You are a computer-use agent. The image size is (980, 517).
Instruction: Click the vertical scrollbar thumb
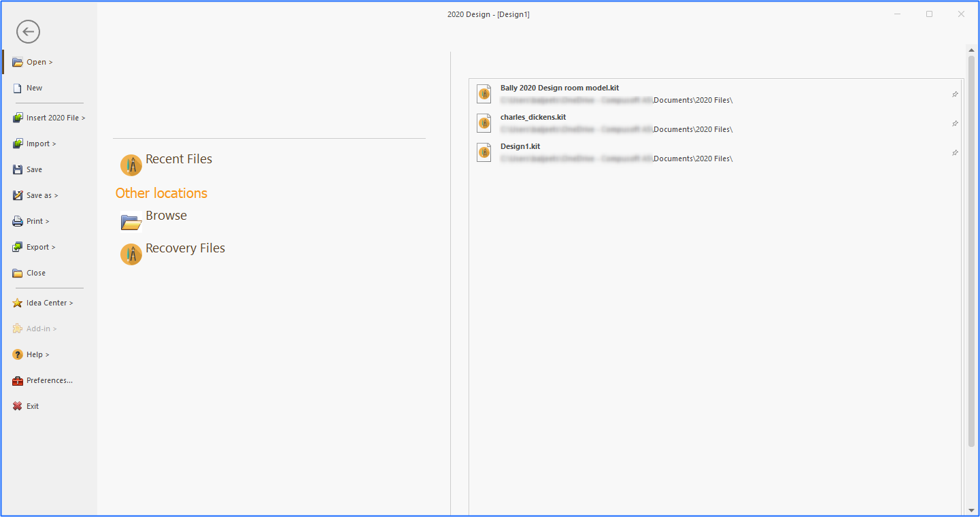971,252
